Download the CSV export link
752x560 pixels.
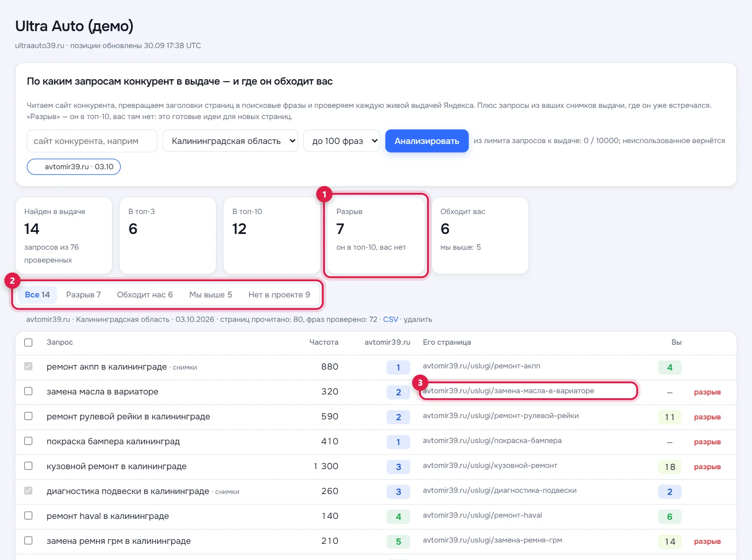point(390,319)
